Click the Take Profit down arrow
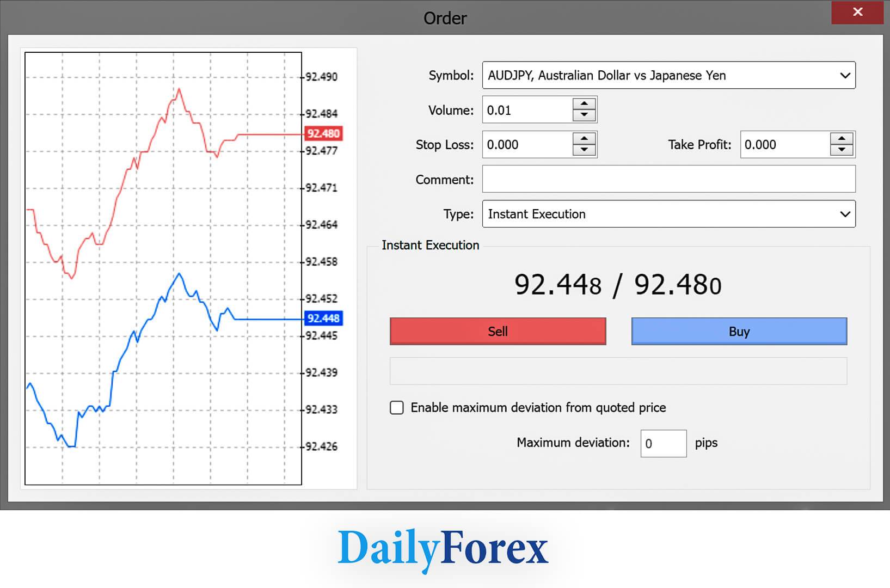The image size is (890, 588). click(841, 151)
